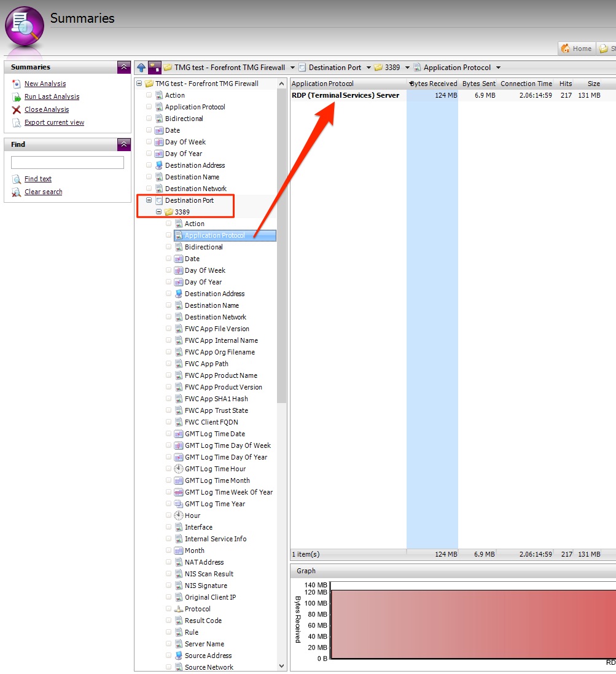Click the tree scrollbar down arrow
This screenshot has width=616, height=674.
(281, 666)
